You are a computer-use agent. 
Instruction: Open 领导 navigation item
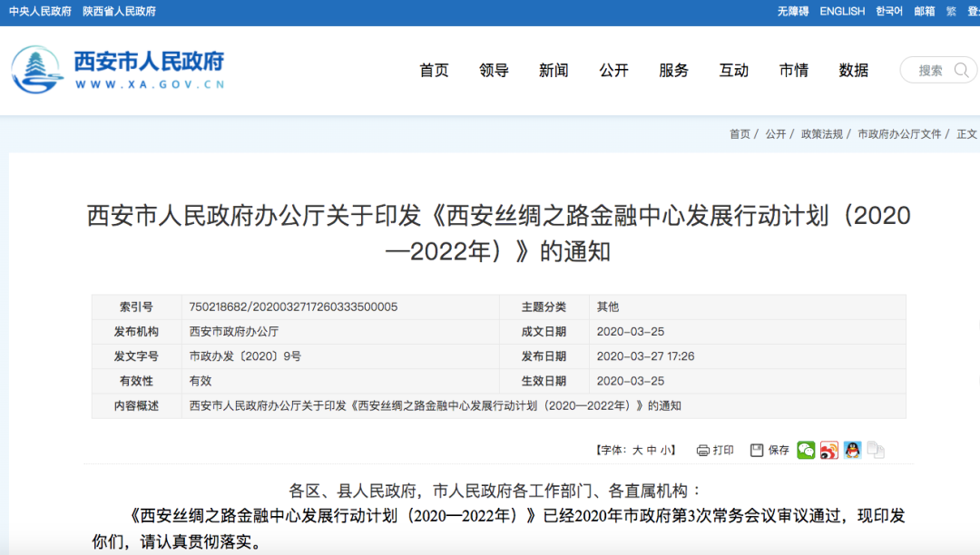495,71
